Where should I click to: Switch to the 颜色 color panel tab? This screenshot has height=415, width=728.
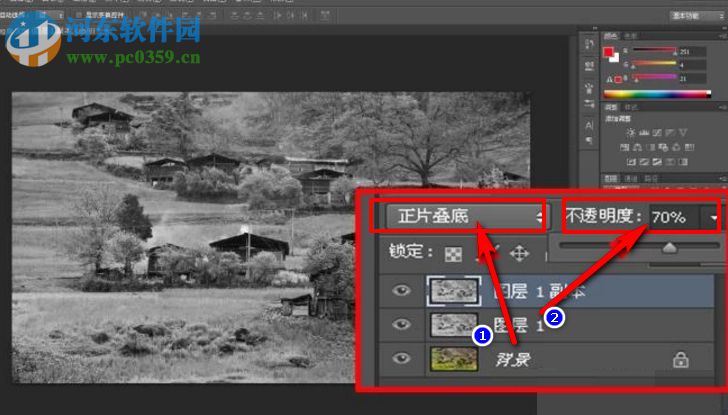[x=611, y=36]
